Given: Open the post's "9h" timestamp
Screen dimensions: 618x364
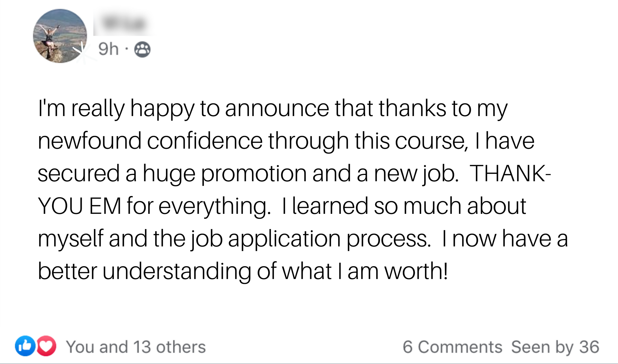Looking at the screenshot, I should click(x=108, y=49).
